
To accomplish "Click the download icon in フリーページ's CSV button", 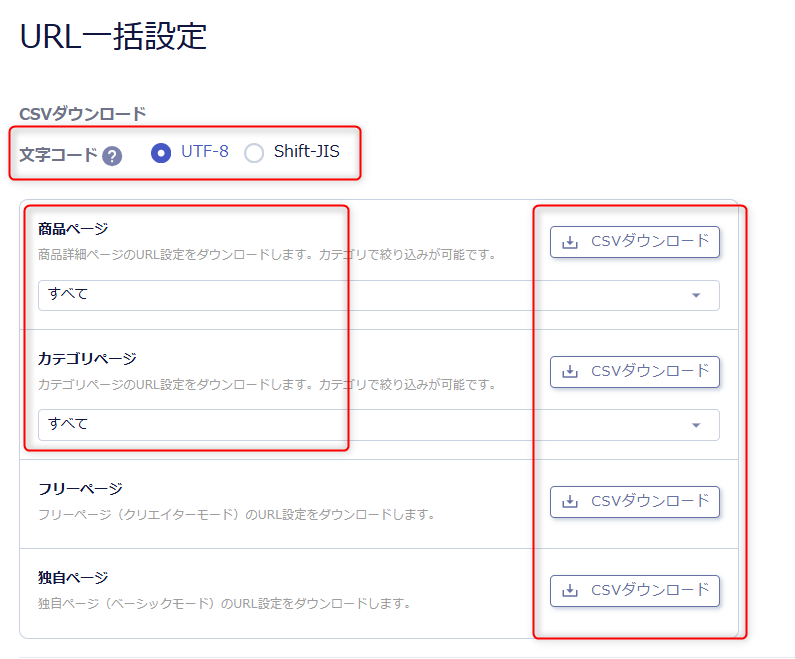I will pos(570,502).
